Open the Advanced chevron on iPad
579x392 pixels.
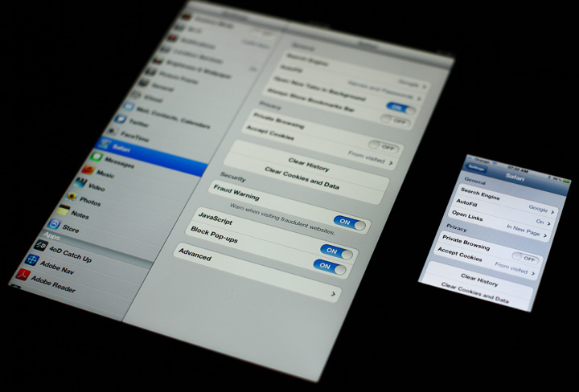point(333,294)
